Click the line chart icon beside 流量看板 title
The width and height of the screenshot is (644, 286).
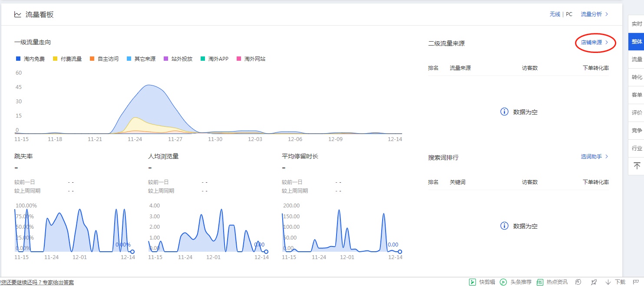click(x=17, y=14)
